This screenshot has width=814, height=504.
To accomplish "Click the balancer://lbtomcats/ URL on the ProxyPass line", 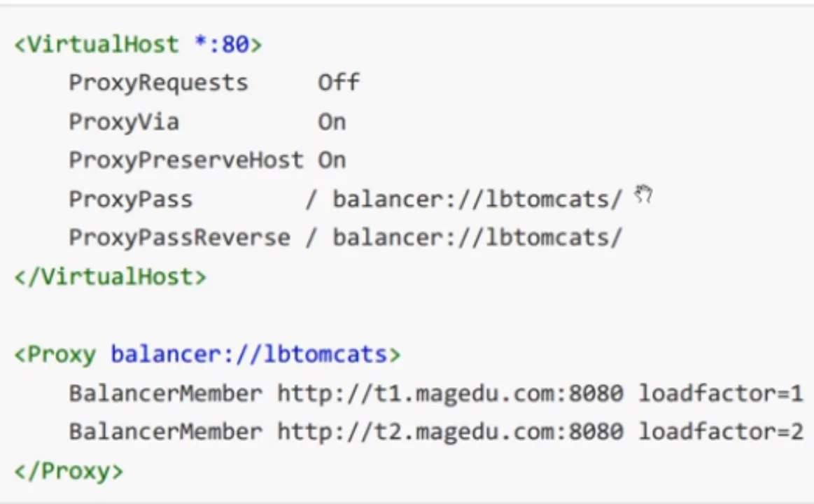I will 477,199.
